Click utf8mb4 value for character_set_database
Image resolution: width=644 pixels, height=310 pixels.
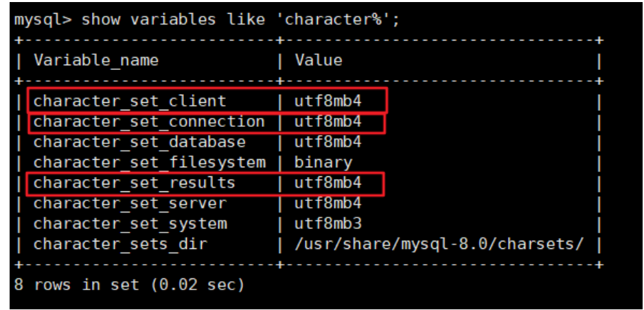pyautogui.click(x=327, y=142)
